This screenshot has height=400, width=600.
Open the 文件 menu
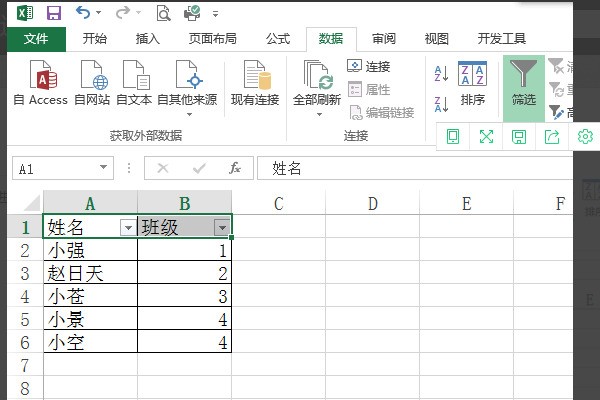(36, 39)
